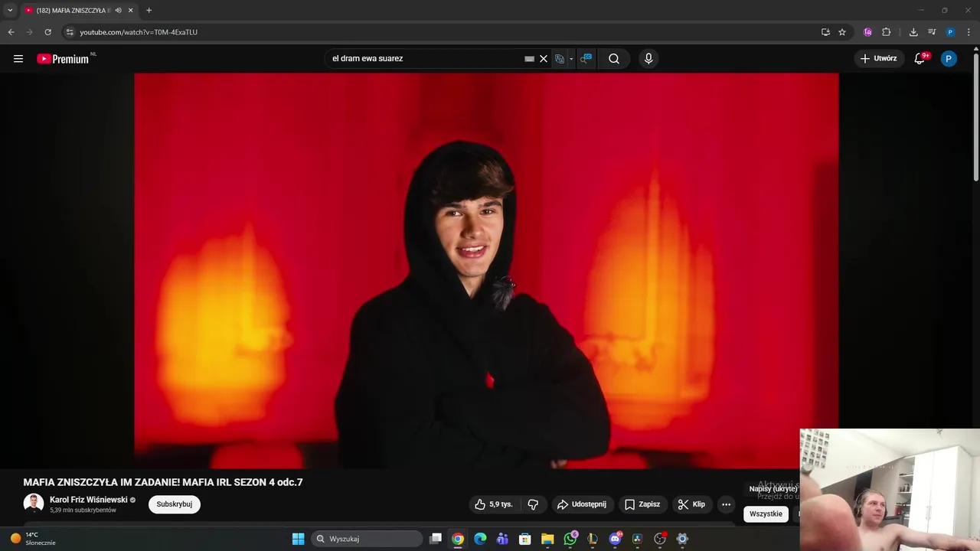
Task: Mute tab via the speaker icon
Action: pyautogui.click(x=118, y=10)
